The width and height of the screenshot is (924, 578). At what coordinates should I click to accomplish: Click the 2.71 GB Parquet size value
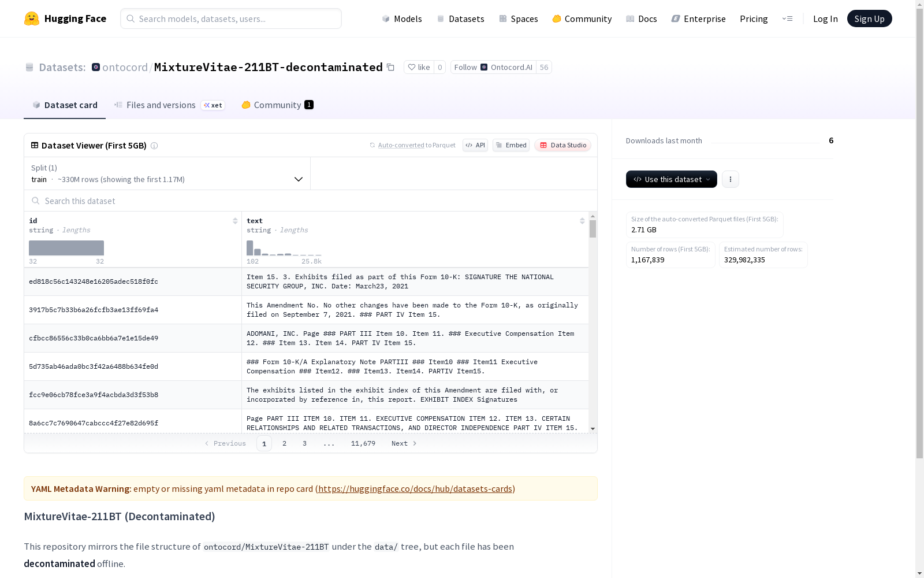[644, 230]
